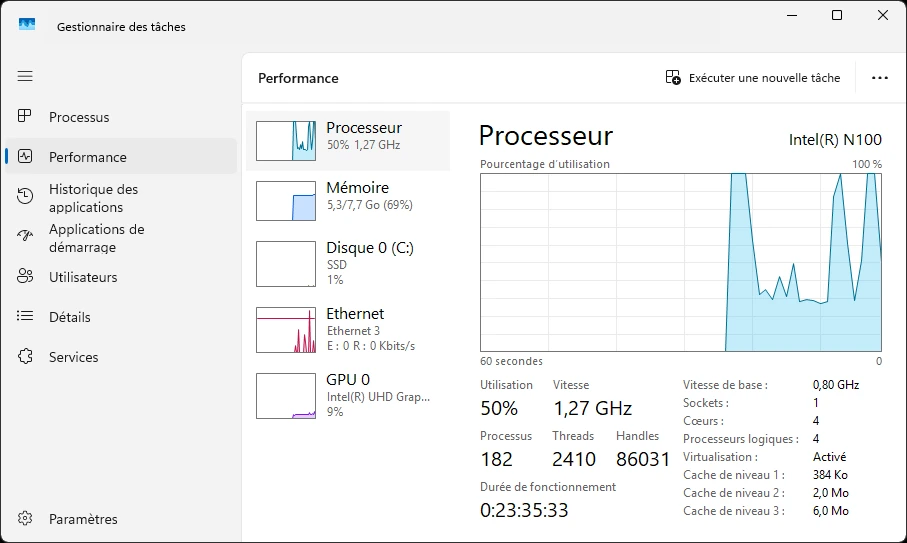Click the Processus count 182

pyautogui.click(x=496, y=459)
